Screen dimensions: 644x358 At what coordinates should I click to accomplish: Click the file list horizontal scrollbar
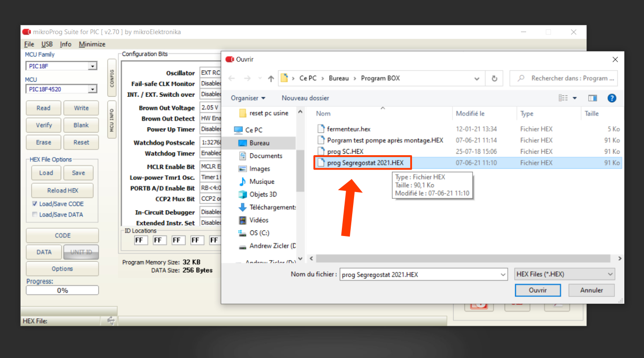tap(463, 258)
